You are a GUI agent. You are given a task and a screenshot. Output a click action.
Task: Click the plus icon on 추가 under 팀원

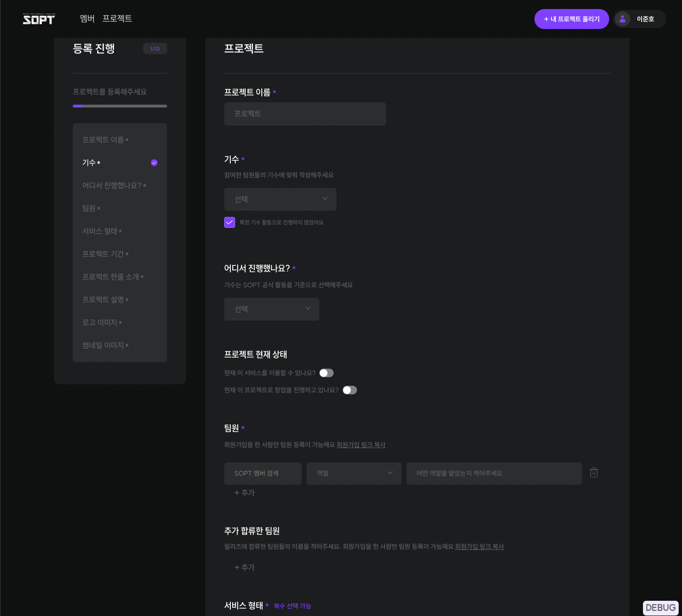coord(237,493)
